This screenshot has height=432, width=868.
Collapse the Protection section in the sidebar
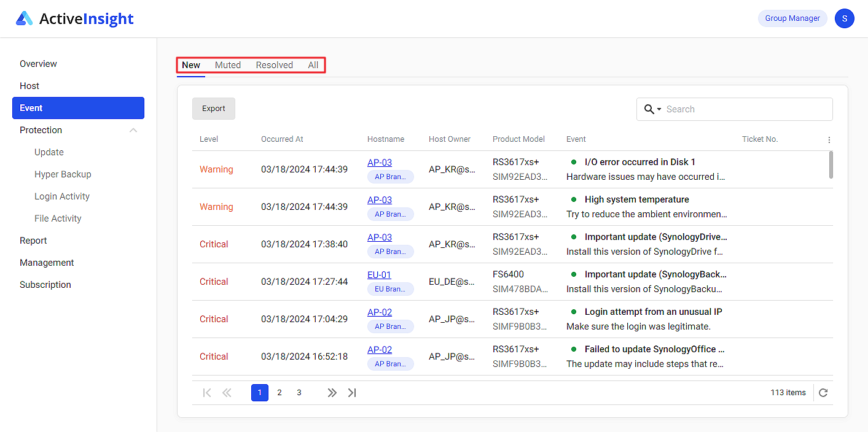(133, 130)
